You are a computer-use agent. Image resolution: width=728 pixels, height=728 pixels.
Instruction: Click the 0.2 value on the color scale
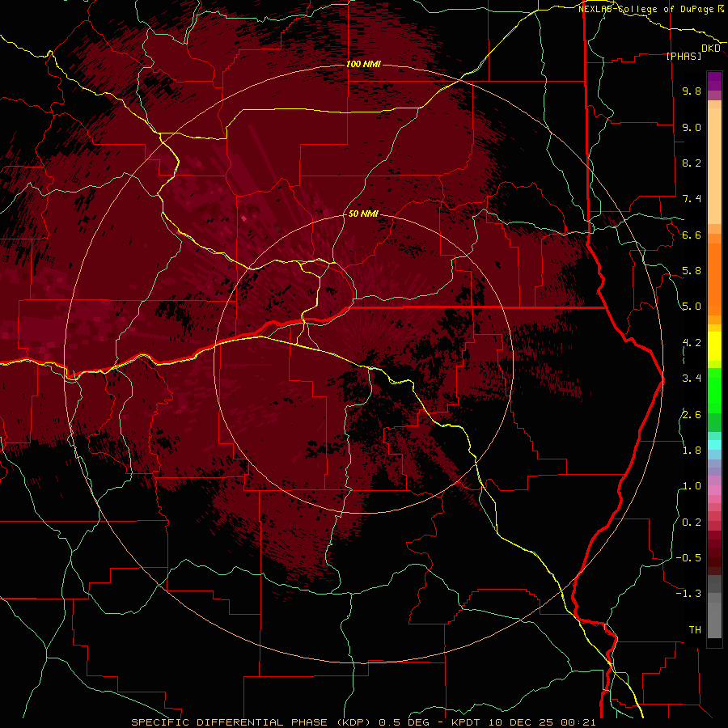(x=692, y=523)
